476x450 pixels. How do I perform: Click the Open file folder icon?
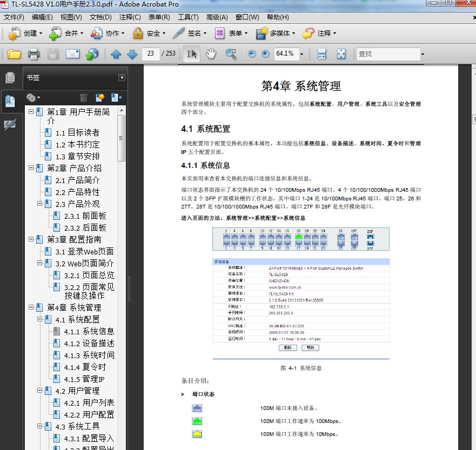(x=14, y=54)
